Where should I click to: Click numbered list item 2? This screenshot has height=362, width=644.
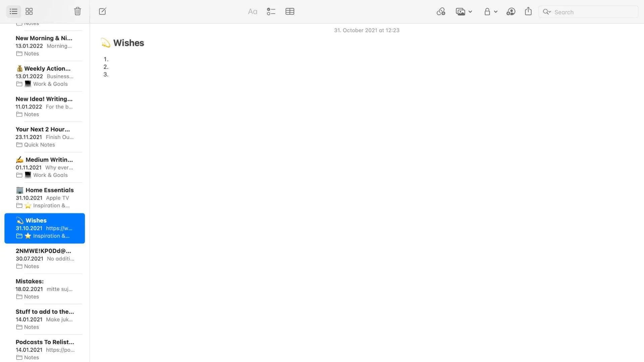coord(106,67)
